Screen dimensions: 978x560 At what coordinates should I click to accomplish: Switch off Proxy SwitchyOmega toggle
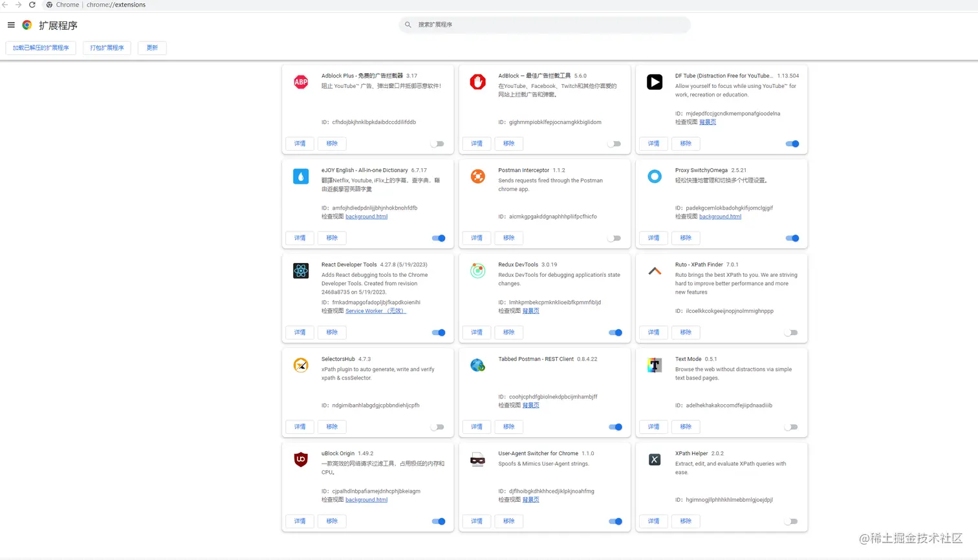(792, 238)
